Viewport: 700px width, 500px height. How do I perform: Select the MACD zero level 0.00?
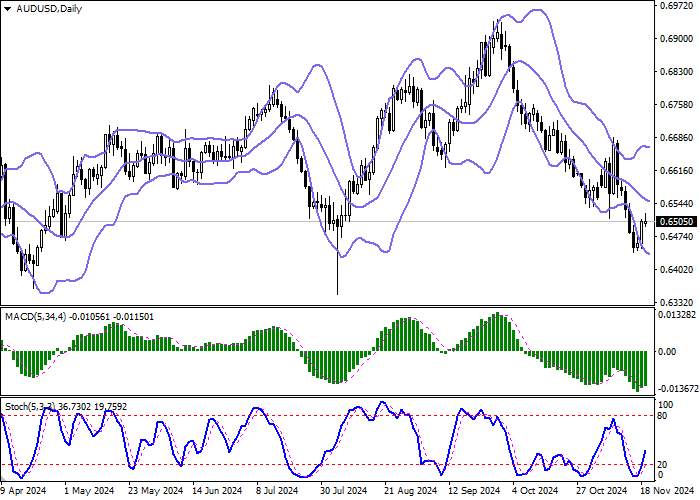(x=667, y=352)
